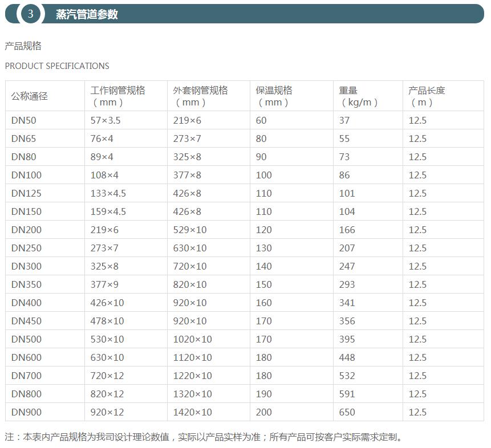Click the DN250 row label
491x448 pixels.
pyautogui.click(x=26, y=248)
